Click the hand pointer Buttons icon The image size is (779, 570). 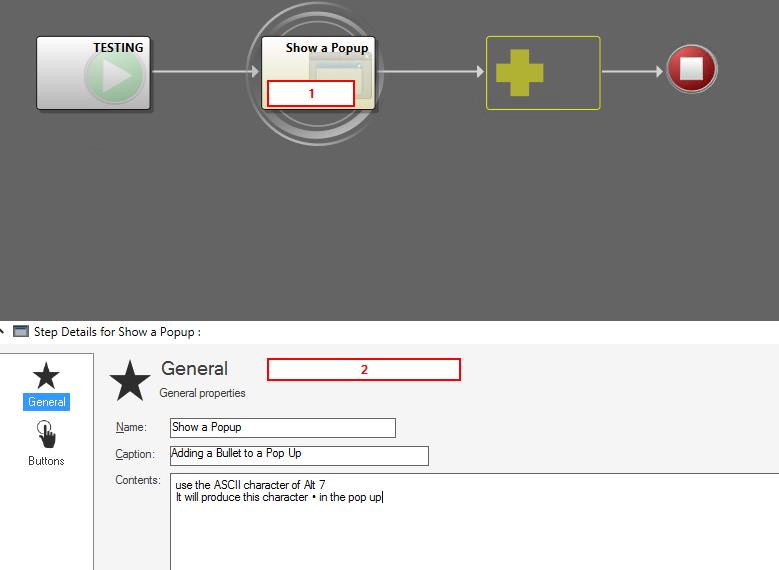(46, 434)
